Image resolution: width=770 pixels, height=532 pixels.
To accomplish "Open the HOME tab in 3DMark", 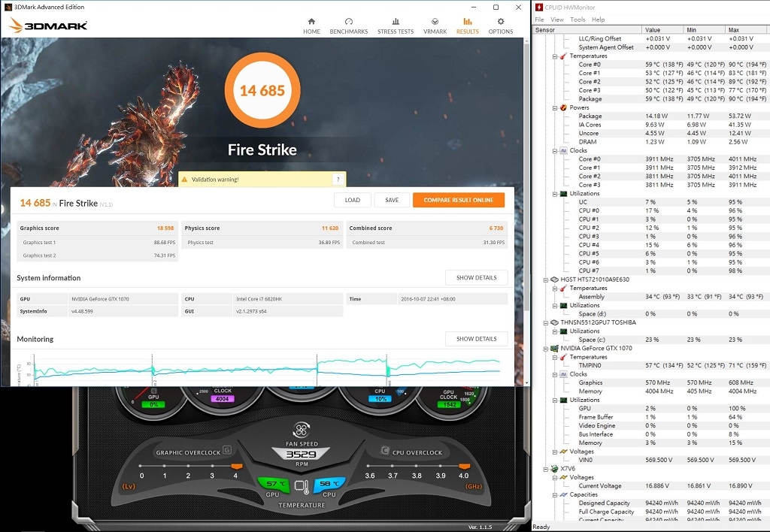I will 311,26.
